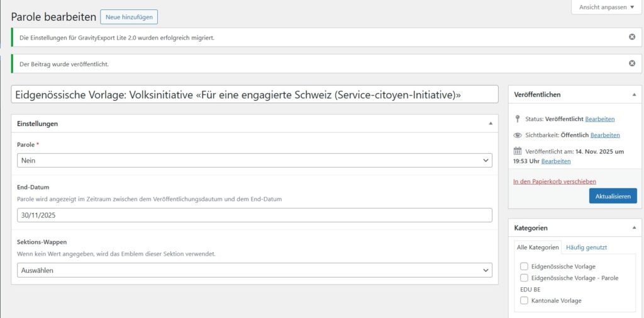
Task: Check the 'Eidgenössische Vorlage' category
Action: (524, 266)
